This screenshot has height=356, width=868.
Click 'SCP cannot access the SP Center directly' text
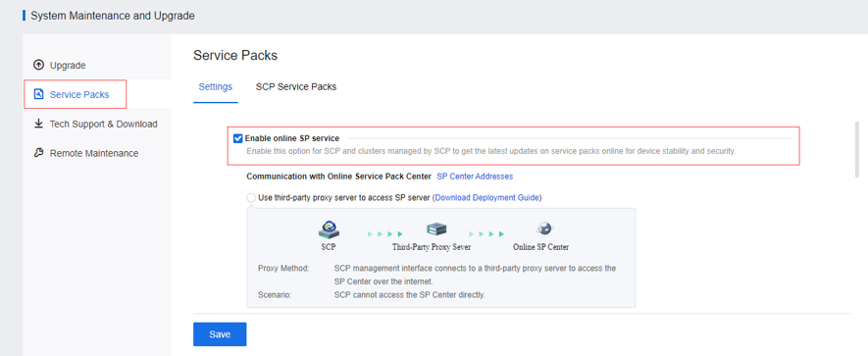click(x=410, y=294)
